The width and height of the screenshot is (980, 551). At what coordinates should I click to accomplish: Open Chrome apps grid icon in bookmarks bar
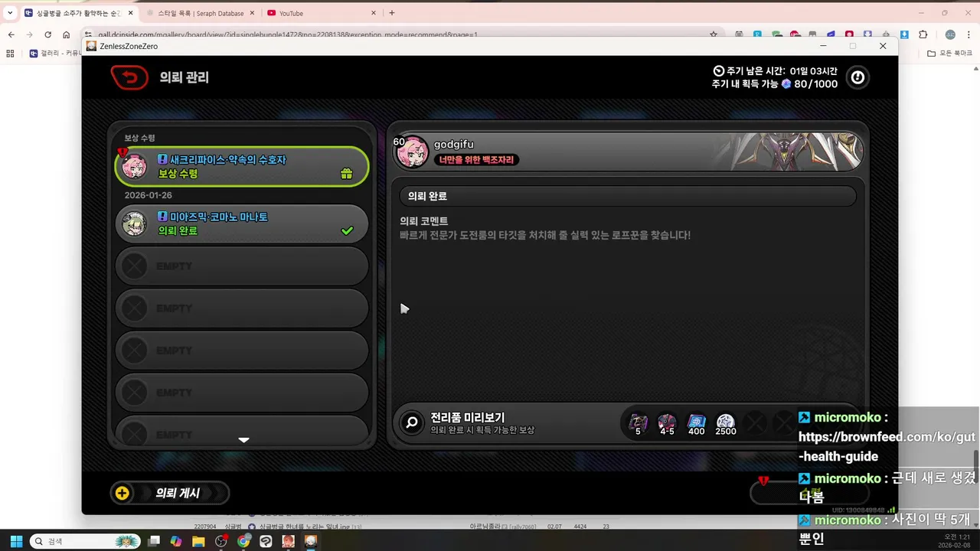[x=10, y=54]
